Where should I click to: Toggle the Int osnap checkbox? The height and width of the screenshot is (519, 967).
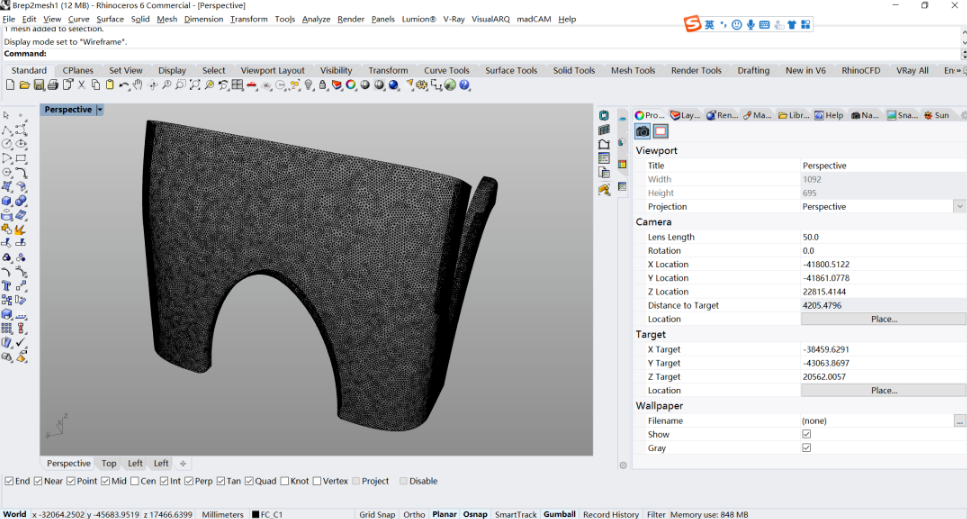(164, 481)
